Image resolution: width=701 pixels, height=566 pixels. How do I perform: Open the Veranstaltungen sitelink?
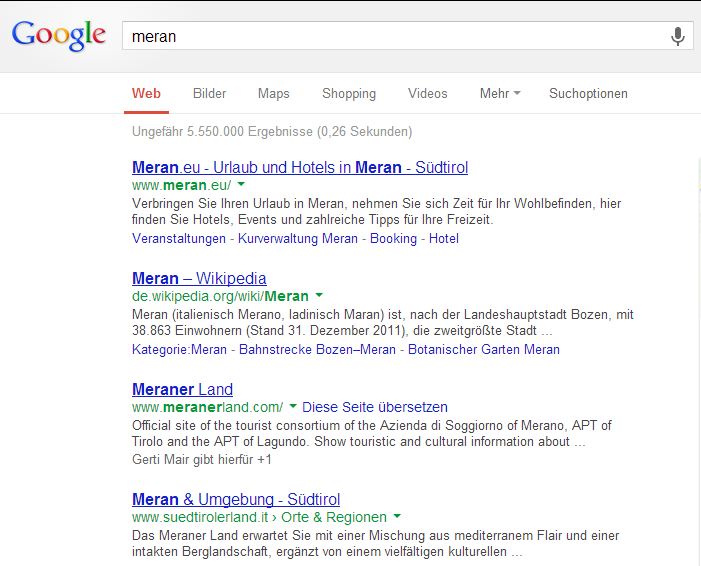[179, 238]
